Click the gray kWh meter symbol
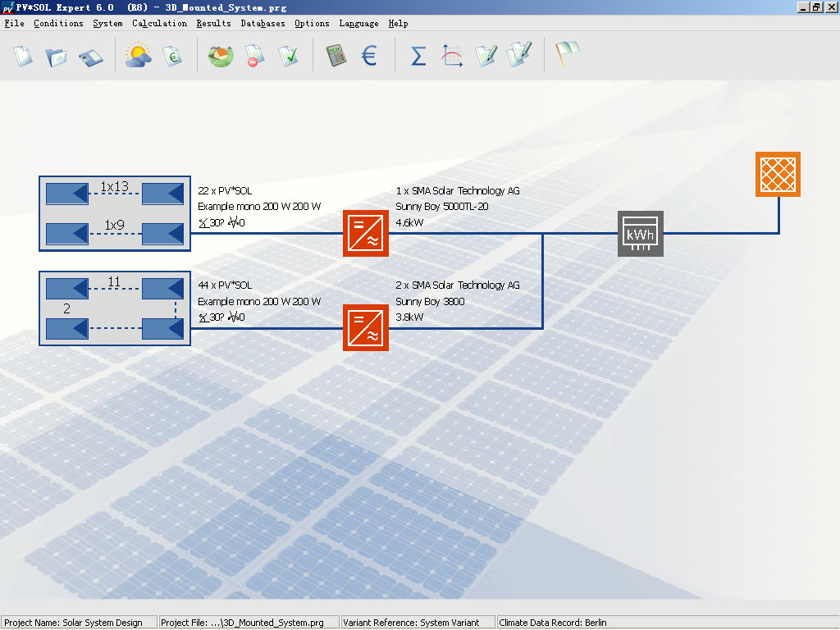This screenshot has height=630, width=840. tap(641, 234)
